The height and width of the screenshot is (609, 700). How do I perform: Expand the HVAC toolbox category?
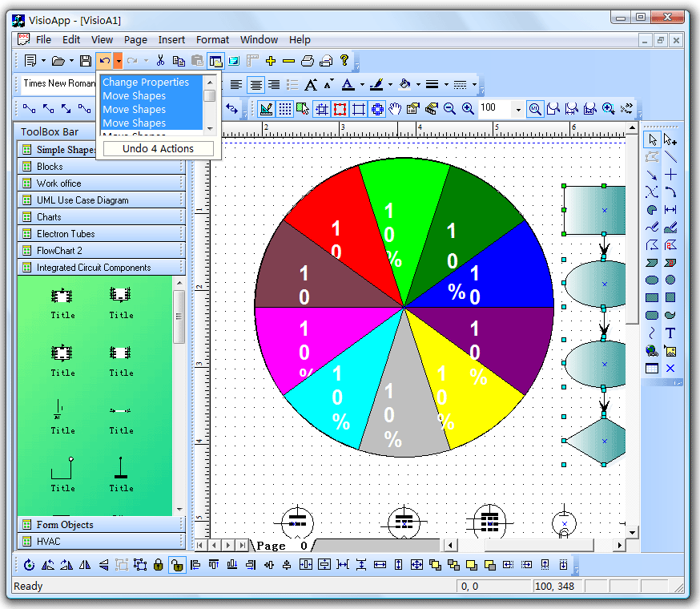[x=101, y=542]
